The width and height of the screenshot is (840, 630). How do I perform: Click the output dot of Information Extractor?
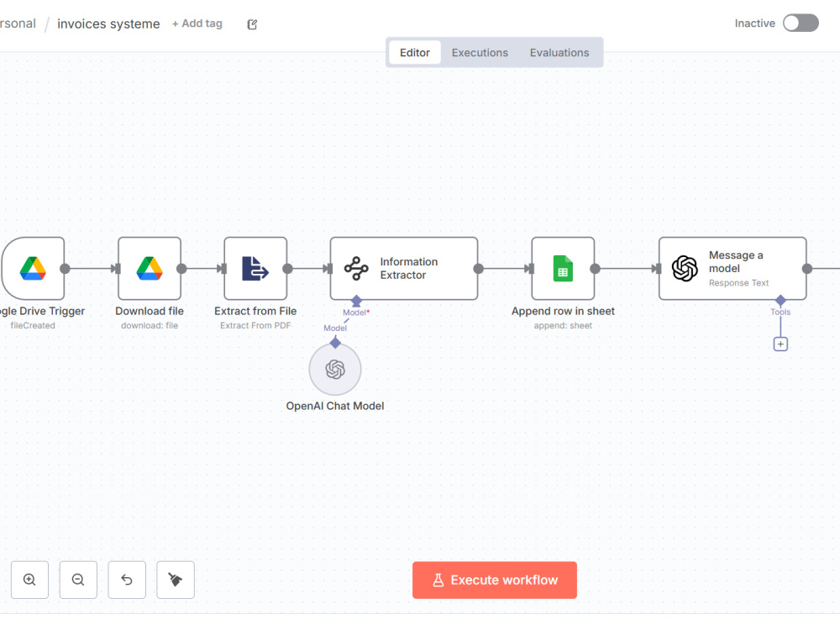[479, 269]
